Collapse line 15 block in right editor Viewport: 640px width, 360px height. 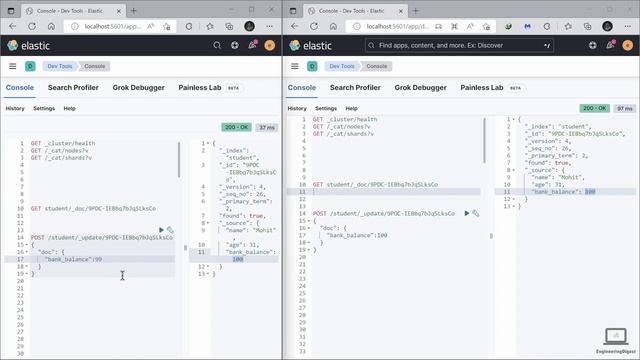309,221
